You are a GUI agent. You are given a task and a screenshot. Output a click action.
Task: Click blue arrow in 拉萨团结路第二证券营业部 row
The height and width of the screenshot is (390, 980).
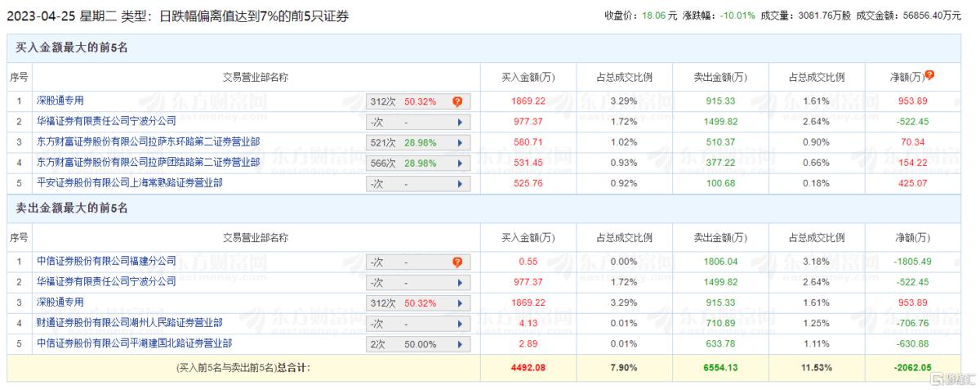coord(460,163)
